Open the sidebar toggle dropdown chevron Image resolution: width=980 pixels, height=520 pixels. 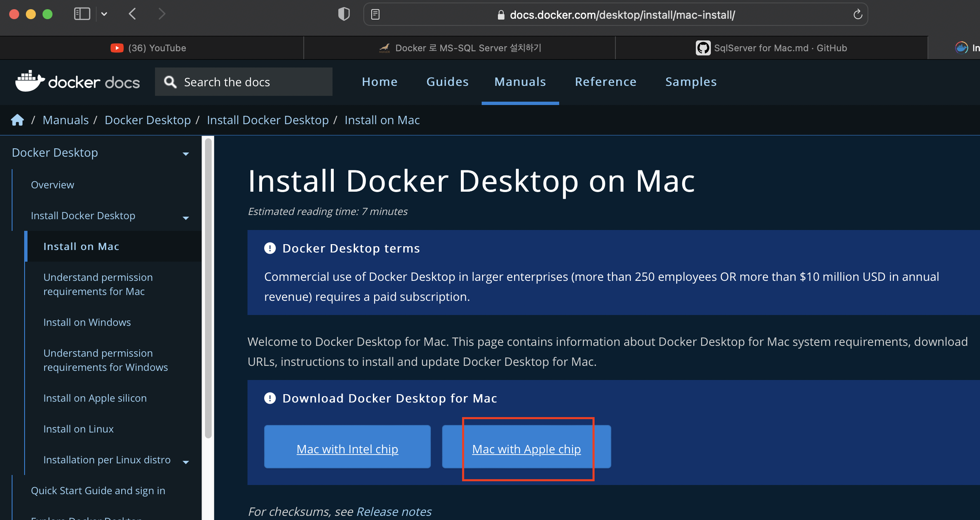(104, 14)
